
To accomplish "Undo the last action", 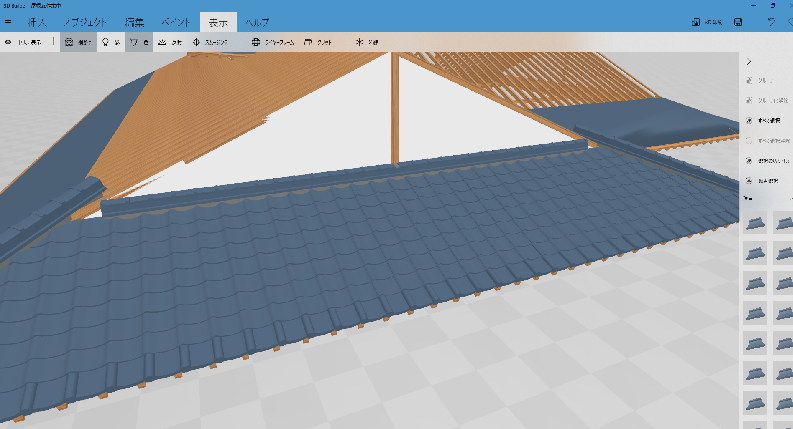I will tap(771, 22).
